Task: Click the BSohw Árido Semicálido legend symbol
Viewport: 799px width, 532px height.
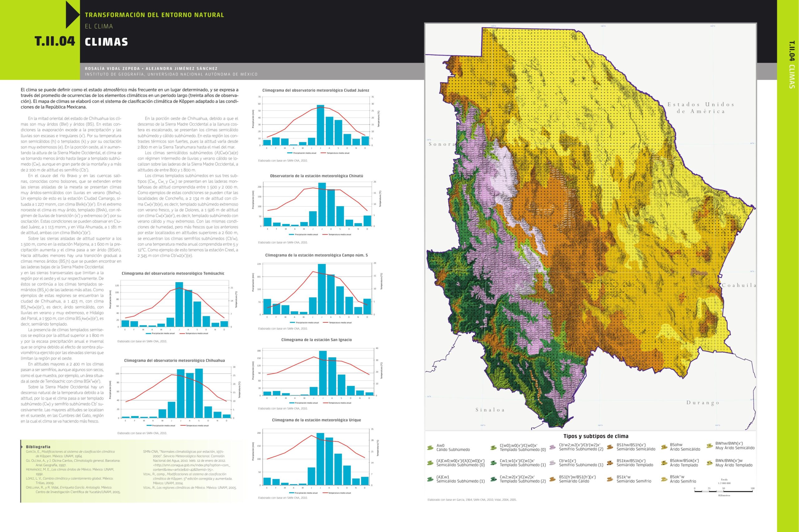Action: pos(664,447)
